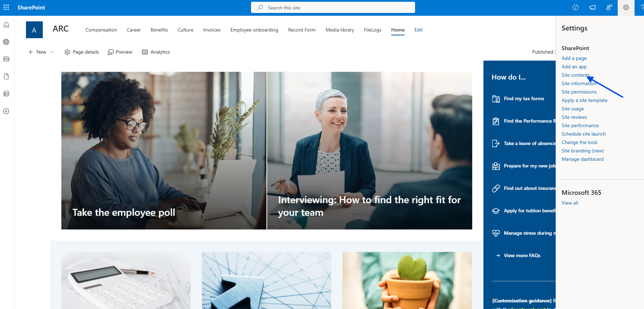The width and height of the screenshot is (644, 309).
Task: Select the Benefits navigation tab
Action: [x=159, y=30]
